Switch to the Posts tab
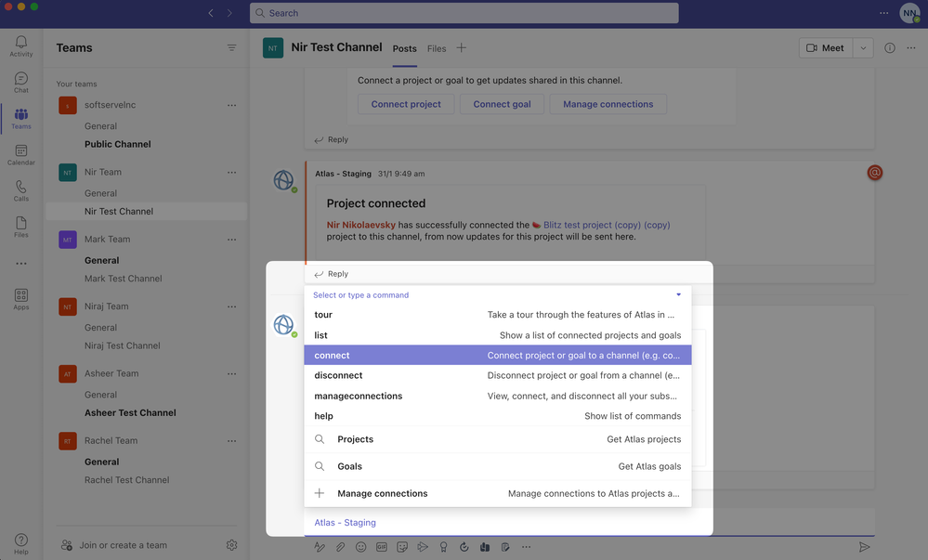The width and height of the screenshot is (928, 560). 405,48
